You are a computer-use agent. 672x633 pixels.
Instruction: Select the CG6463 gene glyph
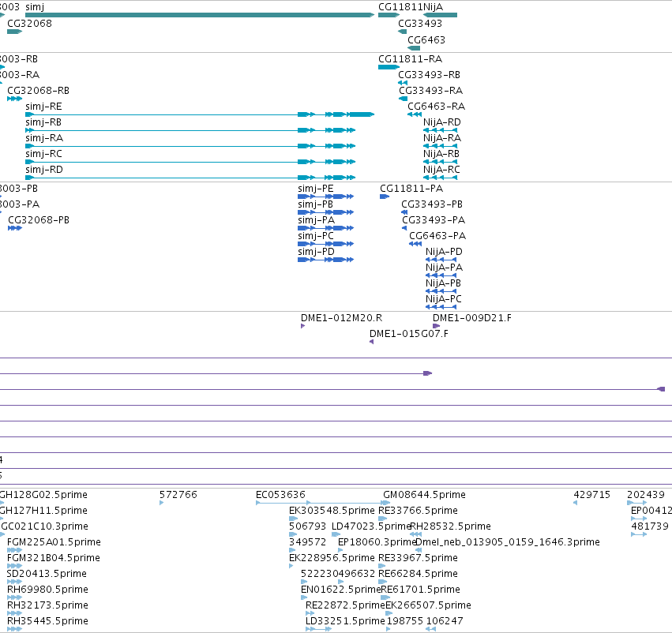(x=414, y=48)
